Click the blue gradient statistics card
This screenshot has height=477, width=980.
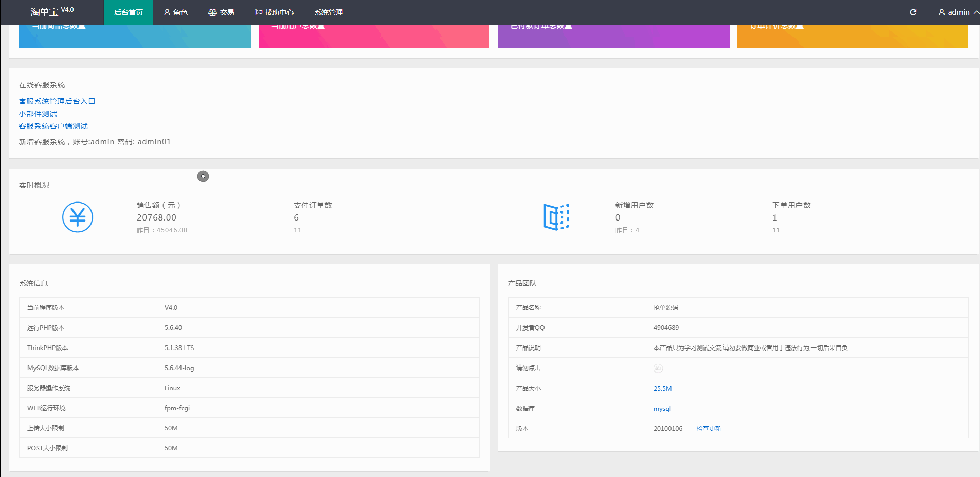point(135,36)
